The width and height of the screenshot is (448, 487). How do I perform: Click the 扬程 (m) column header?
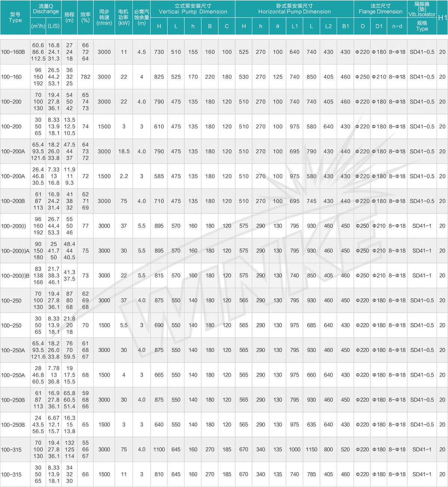click(x=69, y=17)
